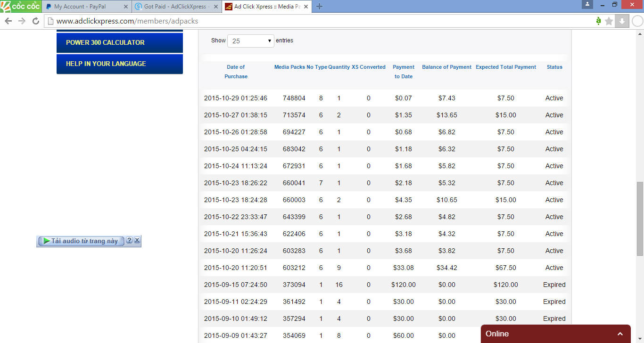Reload the current page
Viewport: 644px width, 343px height.
coord(35,21)
